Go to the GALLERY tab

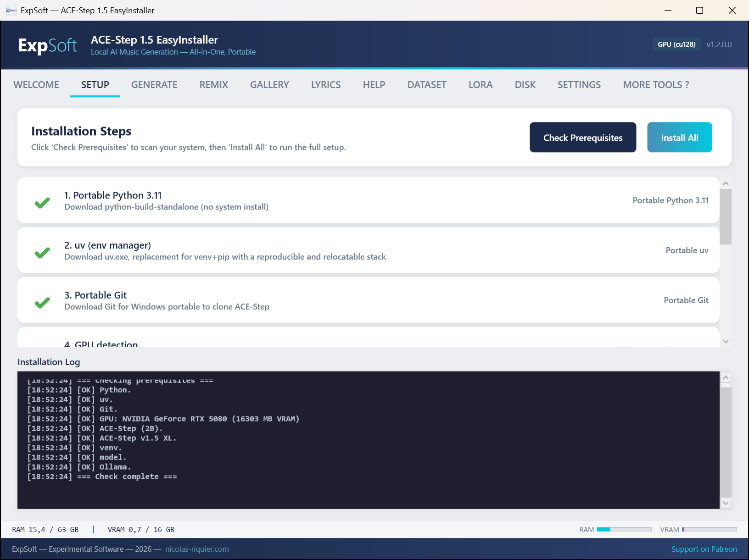(269, 85)
